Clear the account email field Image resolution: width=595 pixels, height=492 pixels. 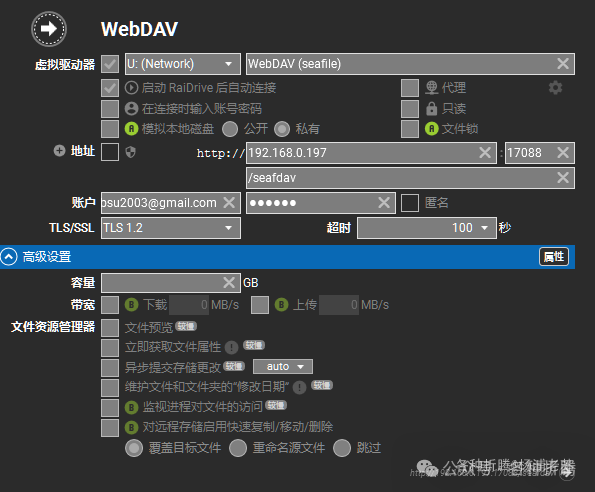pos(229,203)
